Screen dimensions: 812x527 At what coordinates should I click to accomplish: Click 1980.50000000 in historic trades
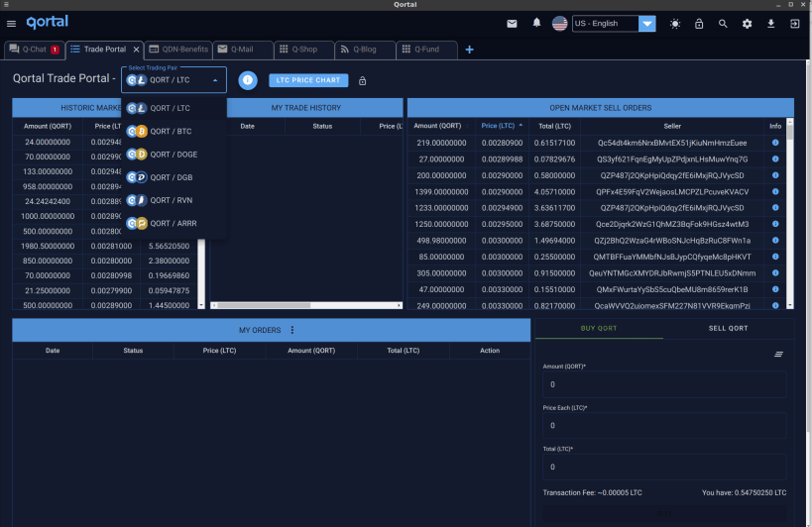tap(48, 247)
